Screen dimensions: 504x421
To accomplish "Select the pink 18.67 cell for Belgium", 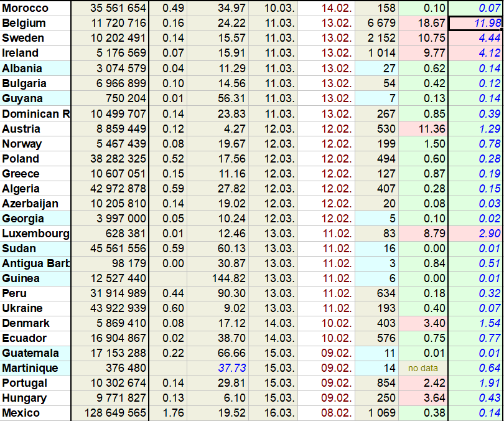I will coord(422,23).
